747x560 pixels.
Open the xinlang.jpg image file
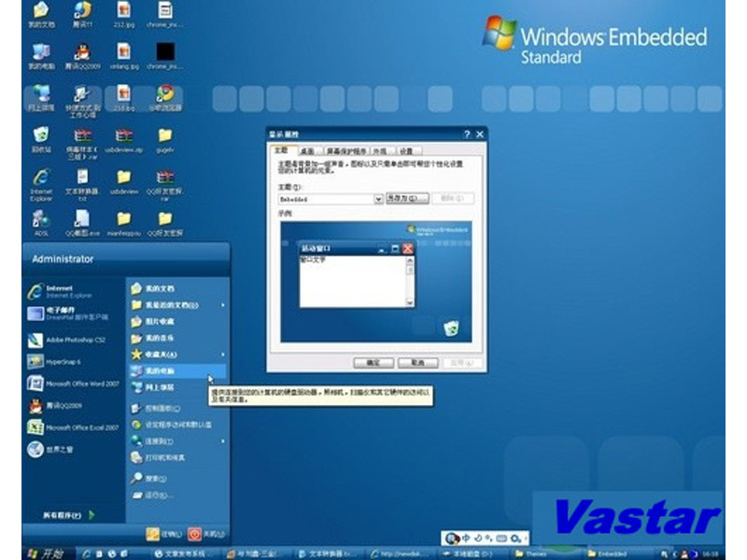(124, 57)
